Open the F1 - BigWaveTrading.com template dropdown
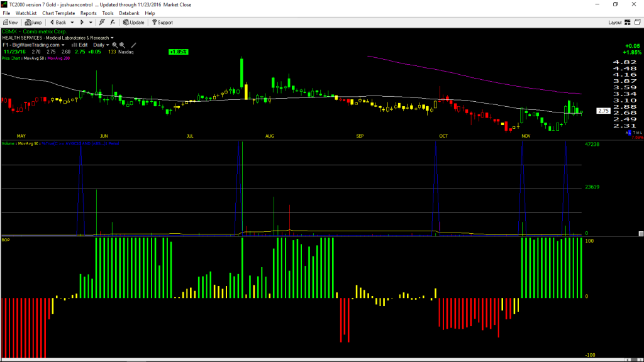644x362 pixels. point(63,45)
